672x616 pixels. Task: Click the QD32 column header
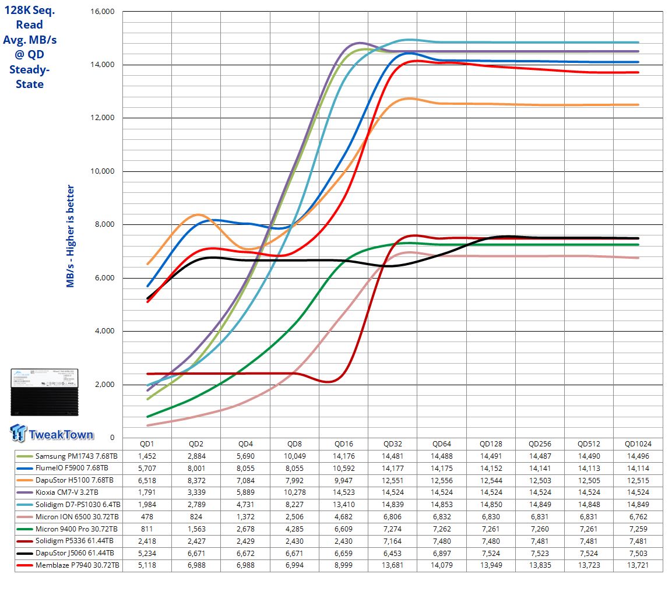tap(393, 444)
